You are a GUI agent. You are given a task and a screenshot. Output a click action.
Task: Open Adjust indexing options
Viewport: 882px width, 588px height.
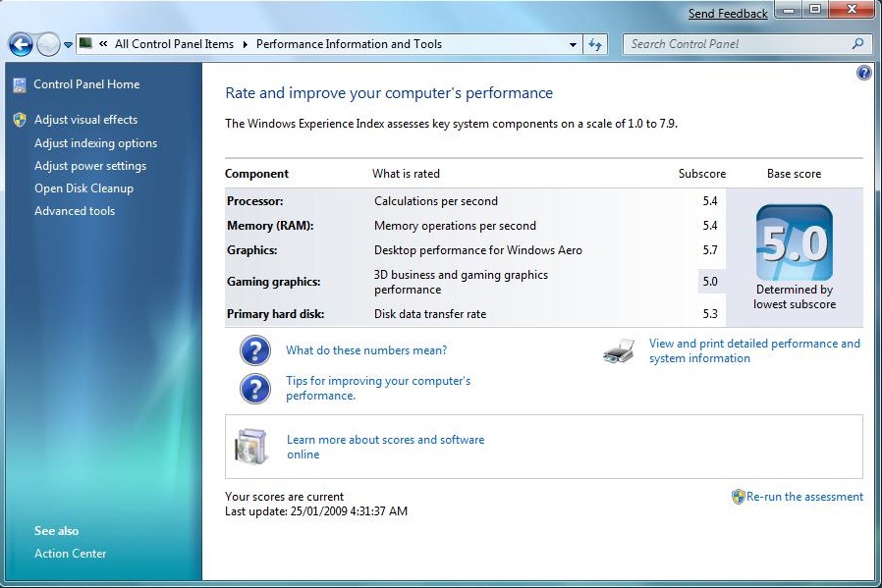(x=95, y=143)
